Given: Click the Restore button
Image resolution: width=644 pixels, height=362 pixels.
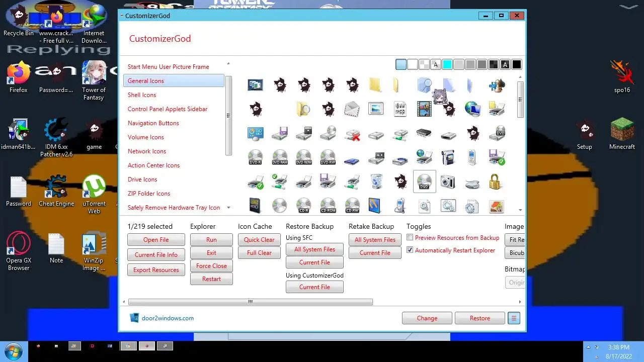Looking at the screenshot, I should [x=480, y=318].
